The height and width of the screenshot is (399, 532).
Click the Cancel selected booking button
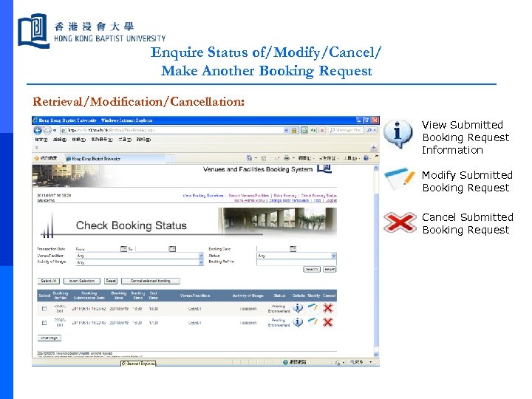tap(150, 281)
